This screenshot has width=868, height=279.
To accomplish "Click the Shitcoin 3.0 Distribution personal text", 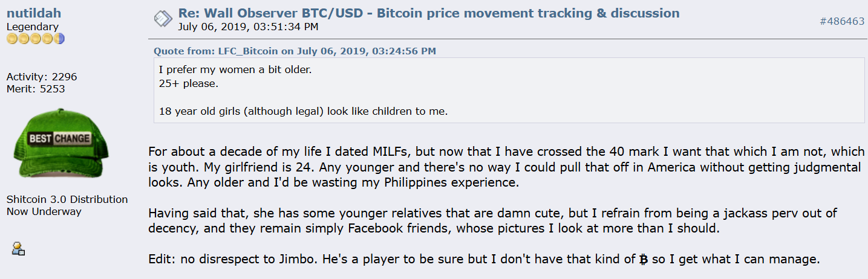I will 67,199.
